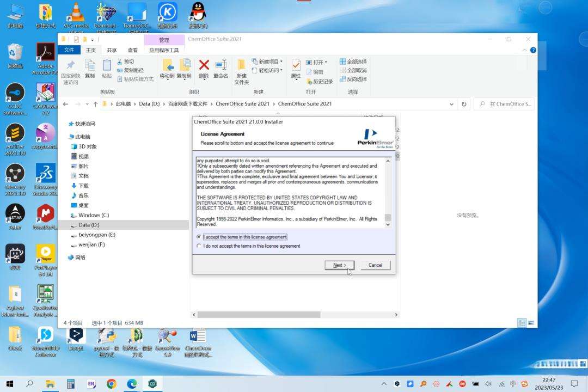Open the Adobe Acrobat DC desktop icon

45,58
